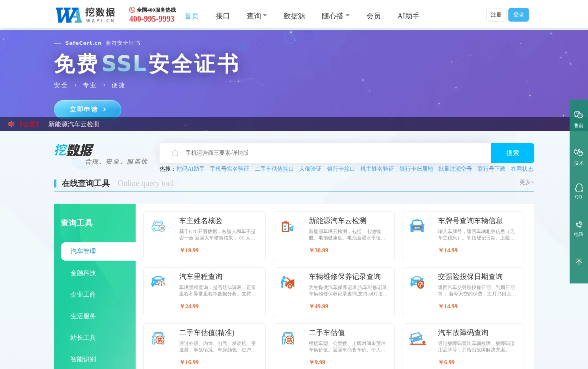Click the search input field

pyautogui.click(x=325, y=153)
